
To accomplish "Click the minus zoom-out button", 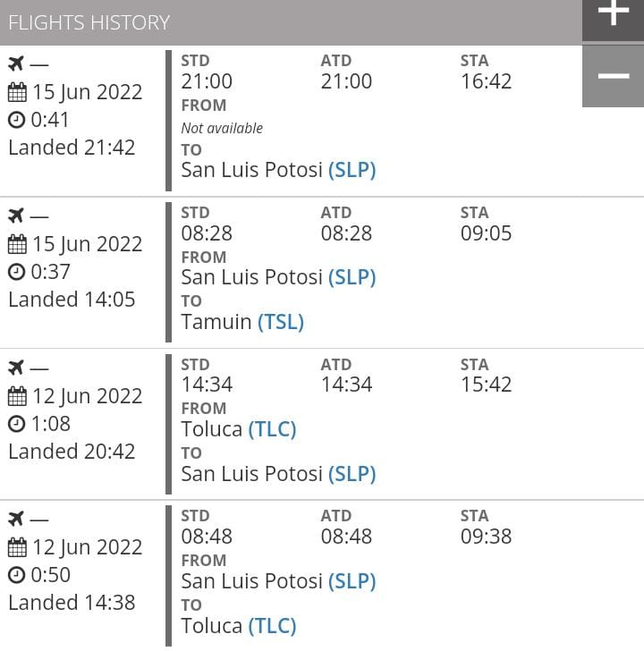I will pyautogui.click(x=613, y=76).
